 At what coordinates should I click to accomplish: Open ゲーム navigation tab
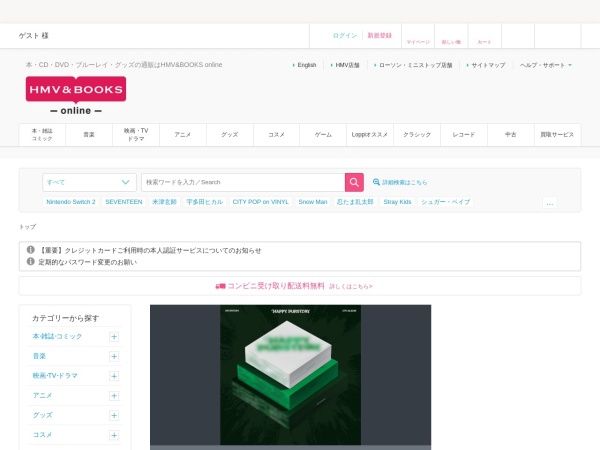click(x=323, y=135)
